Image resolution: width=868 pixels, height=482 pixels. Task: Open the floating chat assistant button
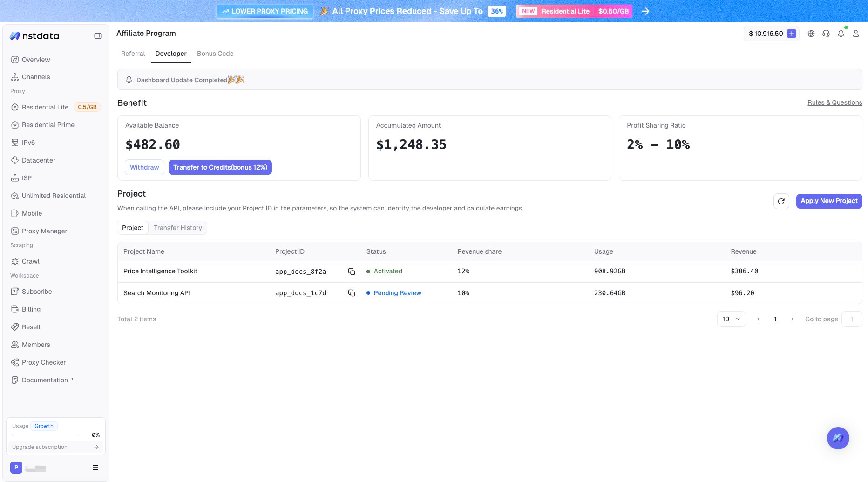tap(838, 438)
